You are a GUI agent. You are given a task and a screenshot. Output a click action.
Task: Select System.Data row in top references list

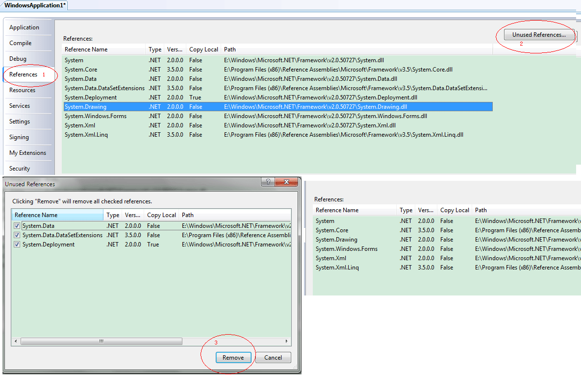pos(278,79)
